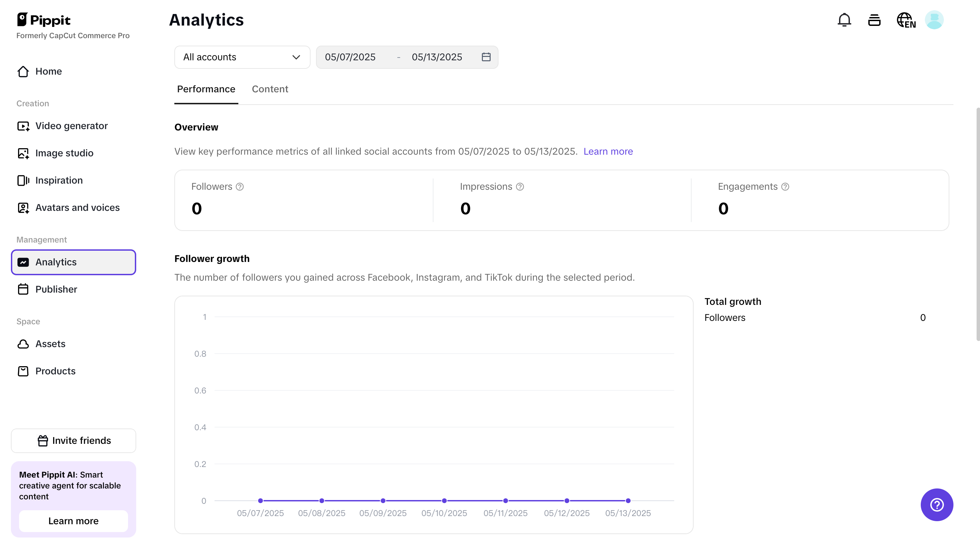Check notifications via the bell icon
980x545 pixels.
coord(844,20)
